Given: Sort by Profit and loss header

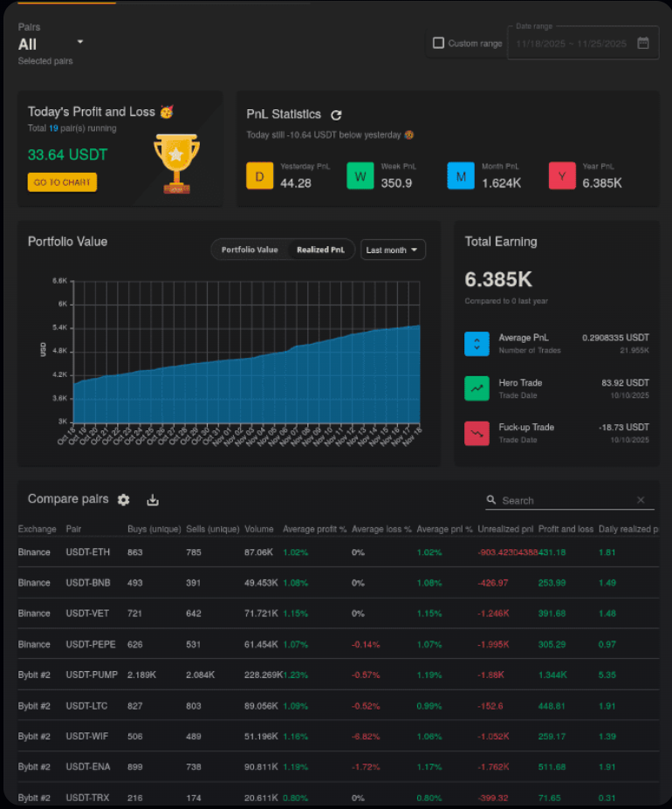Looking at the screenshot, I should click(x=566, y=529).
